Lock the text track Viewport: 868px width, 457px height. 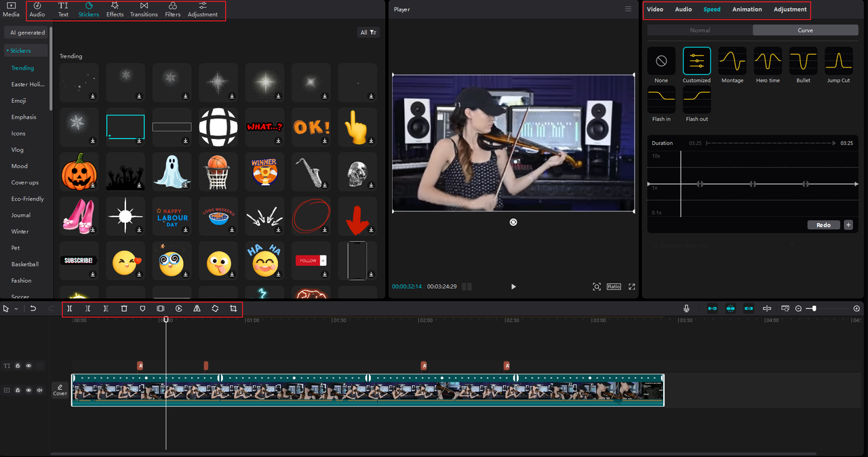tap(18, 365)
